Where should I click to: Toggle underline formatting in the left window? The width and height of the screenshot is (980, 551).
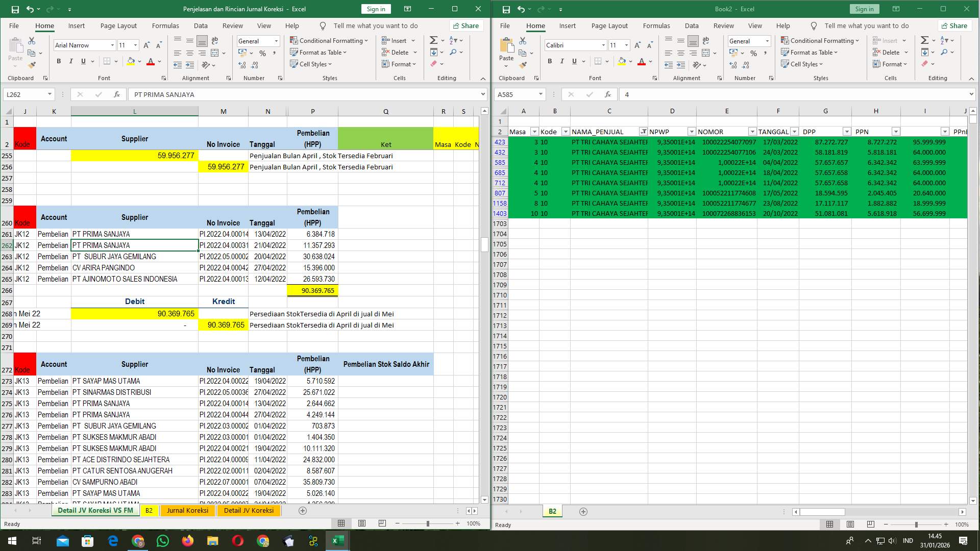click(x=83, y=61)
